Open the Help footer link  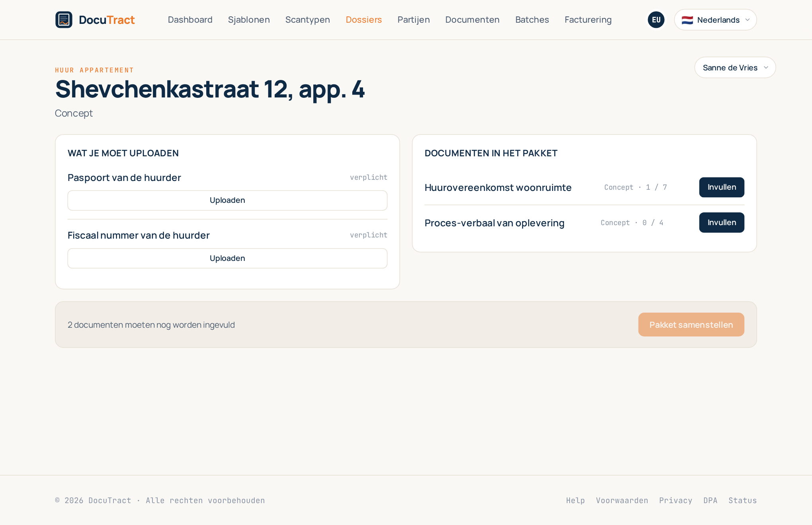point(576,500)
